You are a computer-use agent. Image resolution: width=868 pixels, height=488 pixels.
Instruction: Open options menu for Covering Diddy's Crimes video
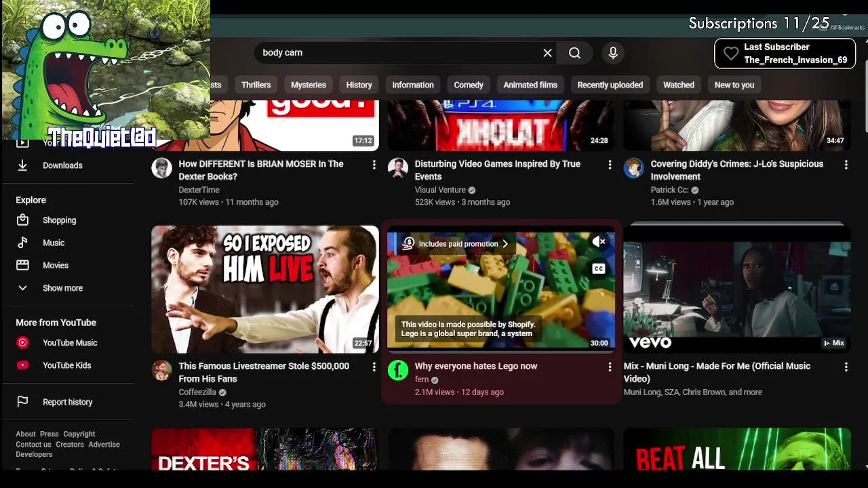[x=846, y=165]
